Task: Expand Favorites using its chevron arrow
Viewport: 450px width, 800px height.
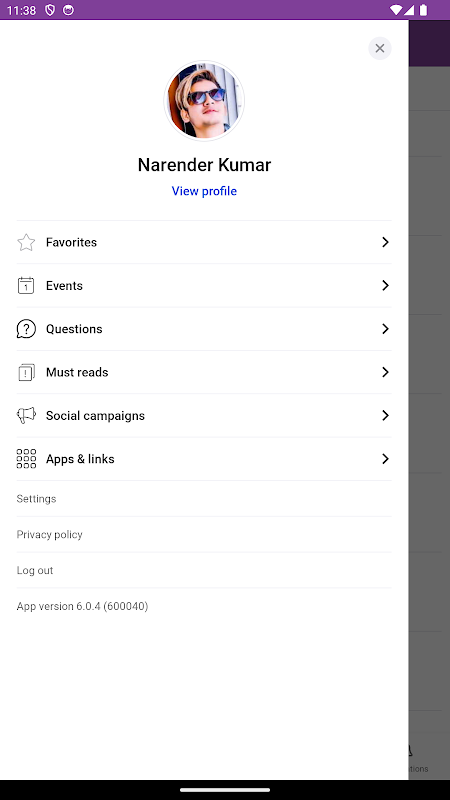Action: click(x=385, y=242)
